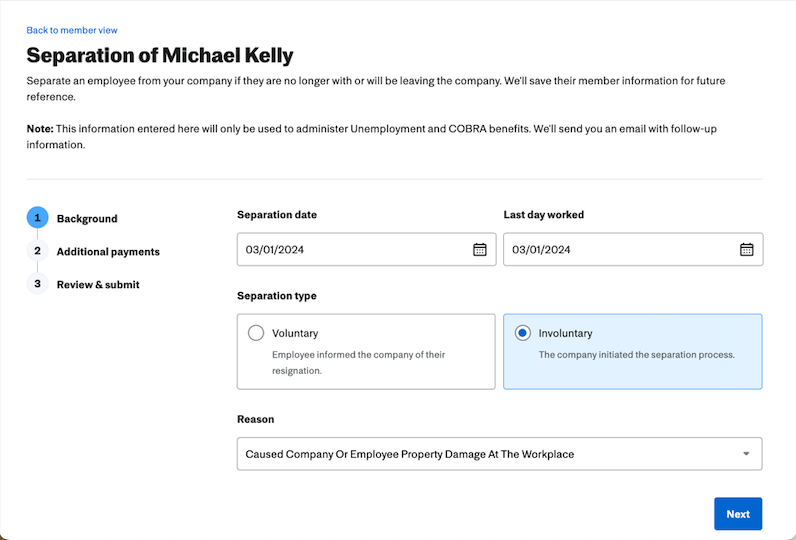Viewport: 796px width, 540px height.
Task: Click into the Separation date input field
Action: coord(367,249)
